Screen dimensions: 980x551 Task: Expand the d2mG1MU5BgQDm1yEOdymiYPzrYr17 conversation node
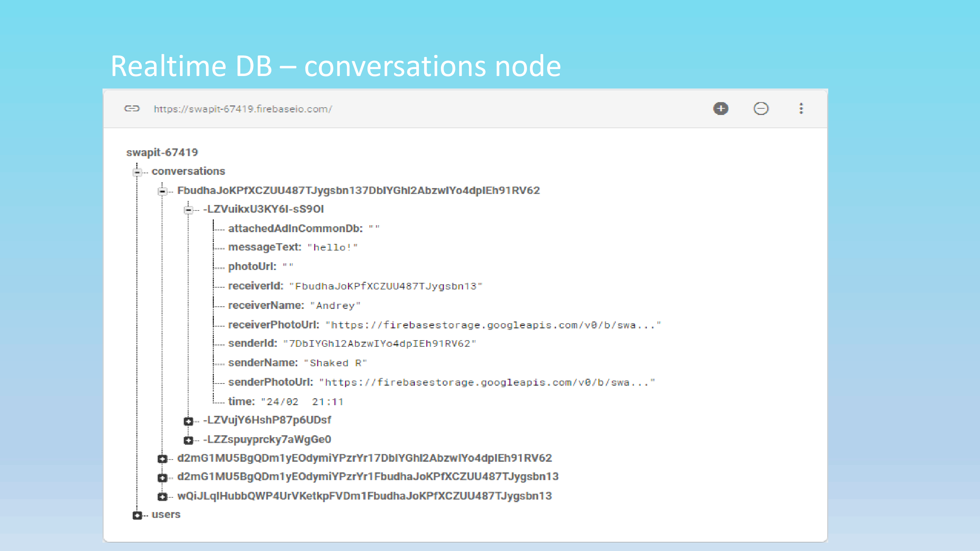(x=162, y=459)
